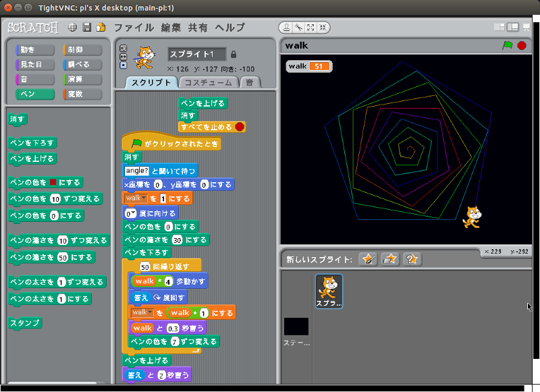Set rotation style to left-right flip only
Image resolution: width=540 pixels, height=392 pixels.
click(123, 57)
